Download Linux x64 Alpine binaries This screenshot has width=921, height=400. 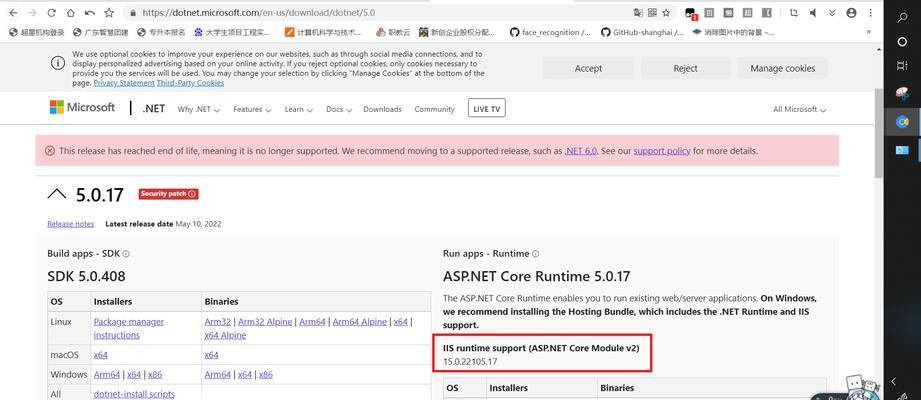[x=225, y=335]
